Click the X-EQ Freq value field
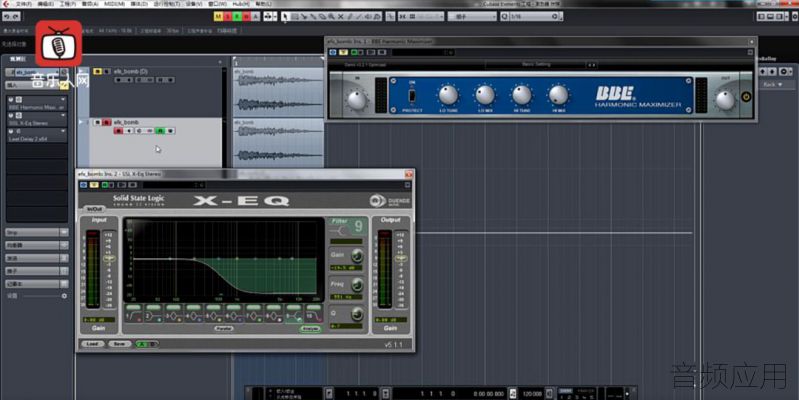799x400 pixels. click(x=346, y=297)
